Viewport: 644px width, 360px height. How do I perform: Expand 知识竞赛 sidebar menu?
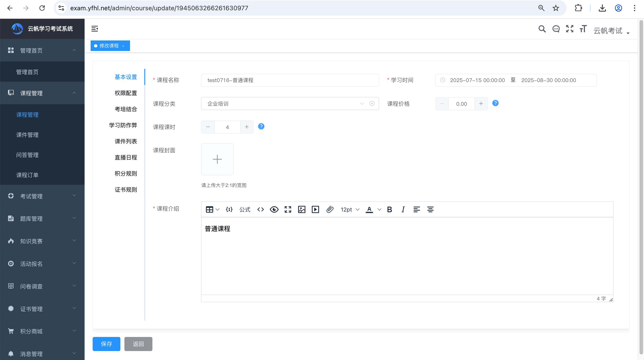click(42, 241)
